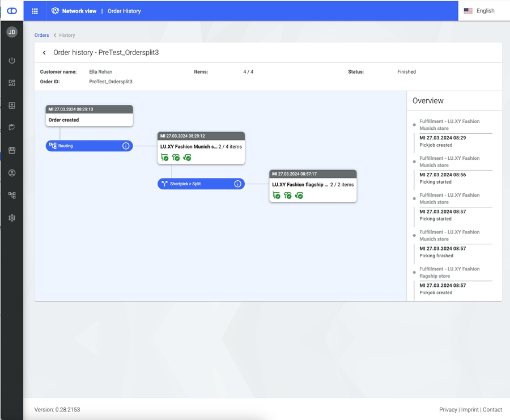Viewport: 510px width, 420px height.
Task: Show info for Shortpick > Split step
Action: pos(238,184)
